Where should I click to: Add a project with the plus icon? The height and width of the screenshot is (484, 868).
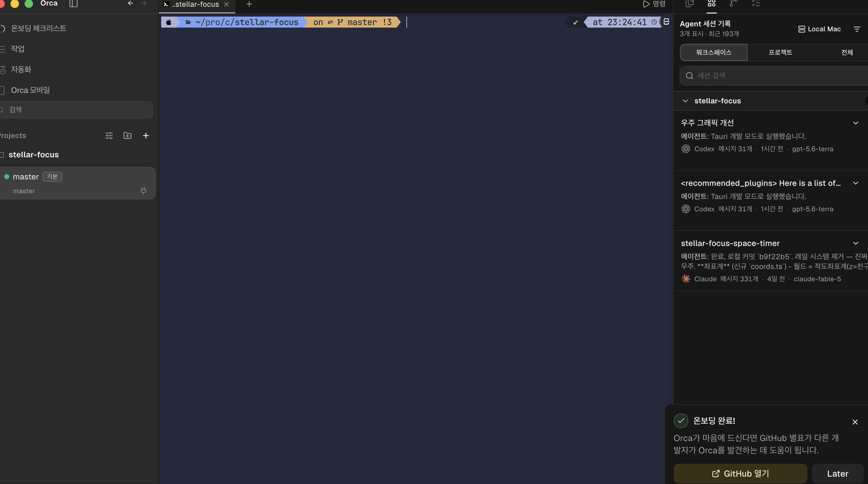click(146, 136)
